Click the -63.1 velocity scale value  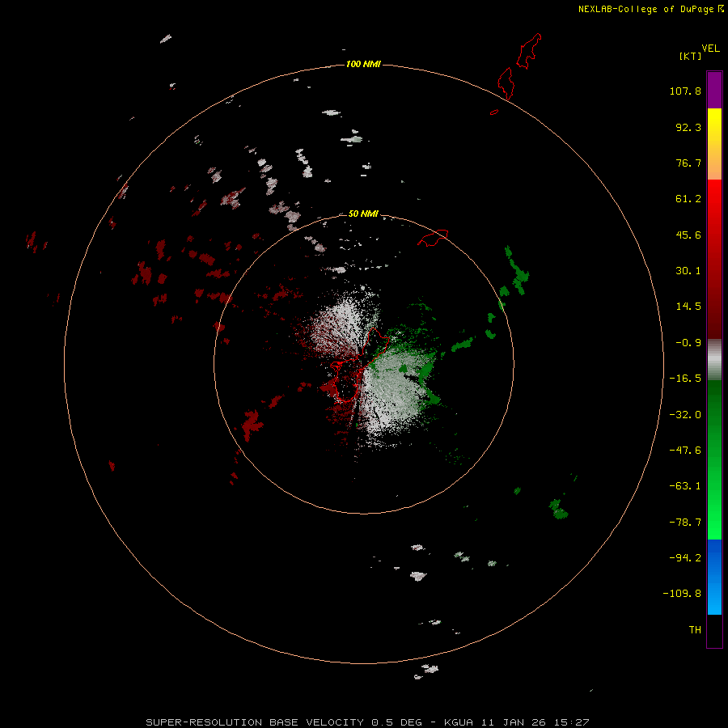pyautogui.click(x=685, y=486)
